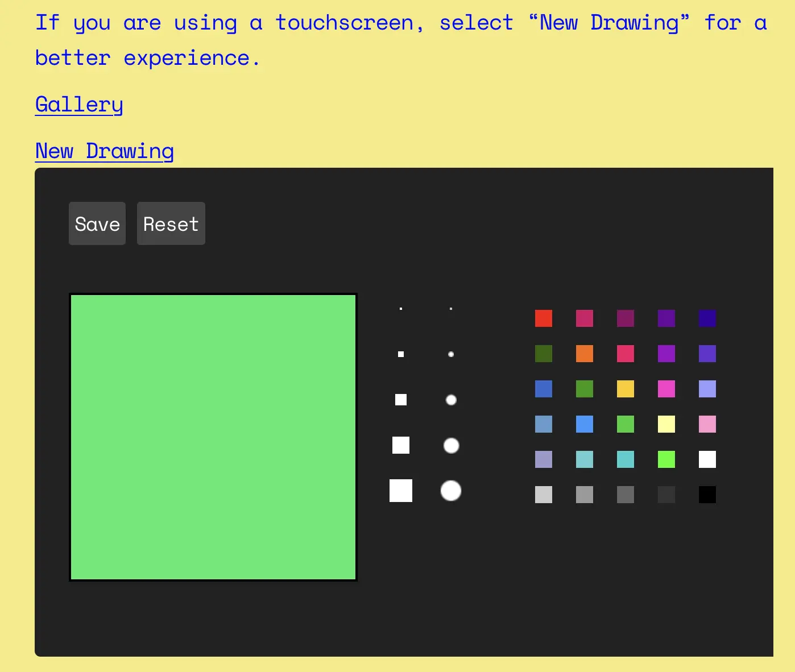Click the green drawing canvas
The image size is (795, 672).
click(x=213, y=436)
